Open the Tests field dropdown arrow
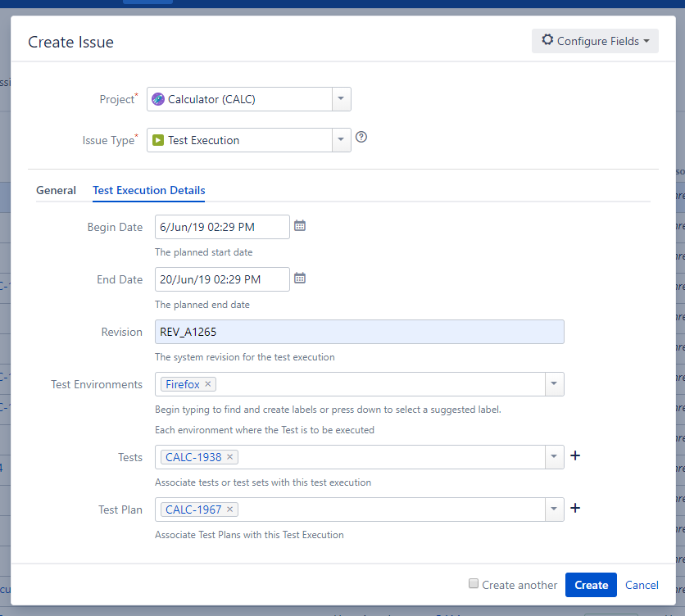 click(x=555, y=457)
